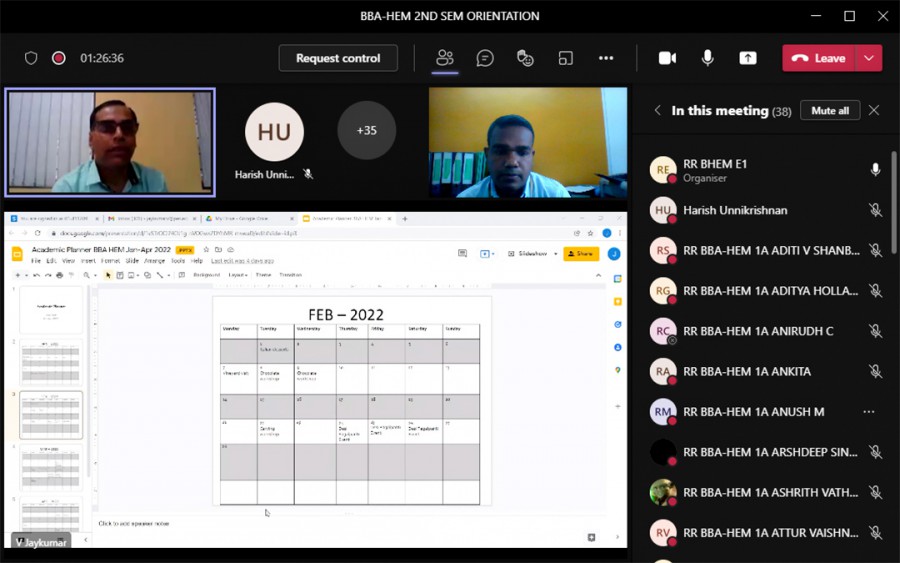Open the reactions icon in toolbar
The width and height of the screenshot is (900, 563).
pyautogui.click(x=525, y=58)
